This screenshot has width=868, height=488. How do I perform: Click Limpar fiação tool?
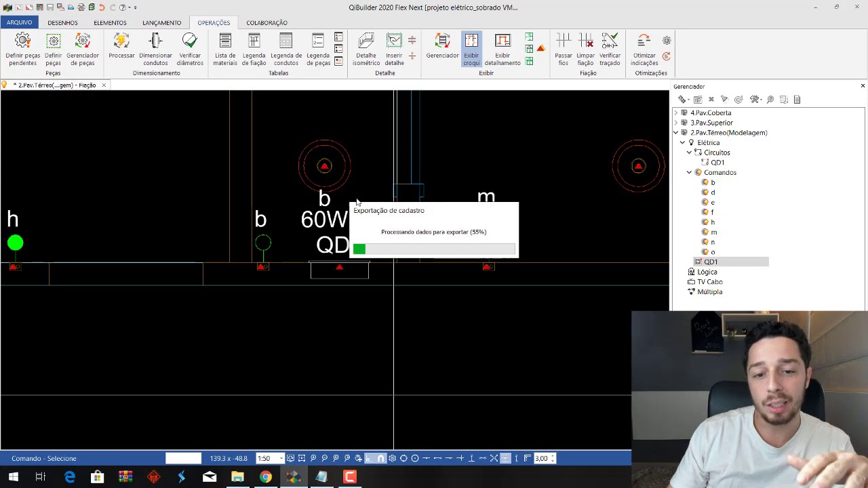tap(585, 50)
